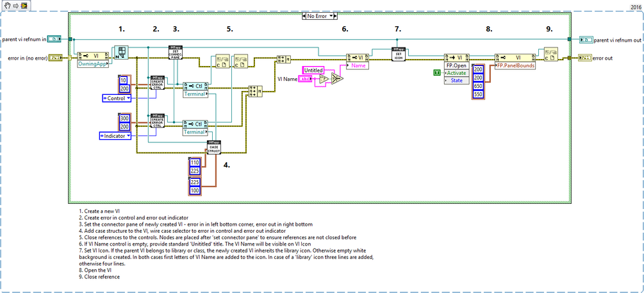Click the Terminal property of the upper Ctl node
644x293 pixels.
pyautogui.click(x=195, y=94)
